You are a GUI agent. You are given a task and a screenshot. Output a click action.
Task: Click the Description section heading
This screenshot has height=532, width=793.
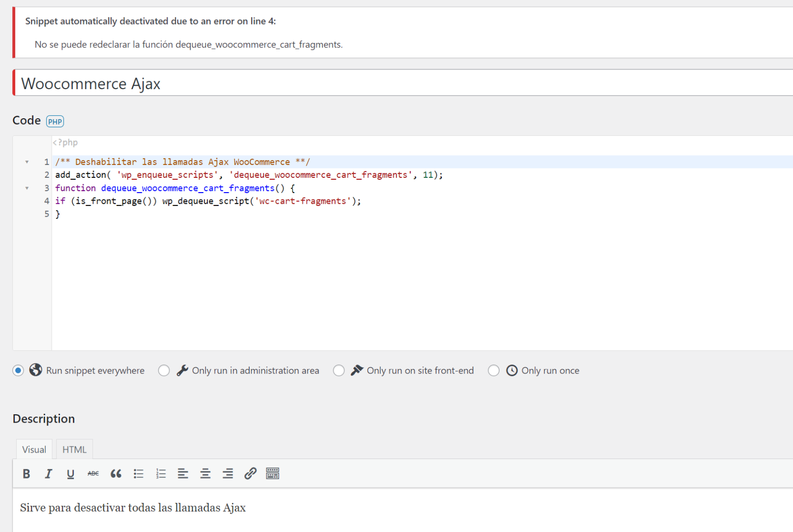44,419
